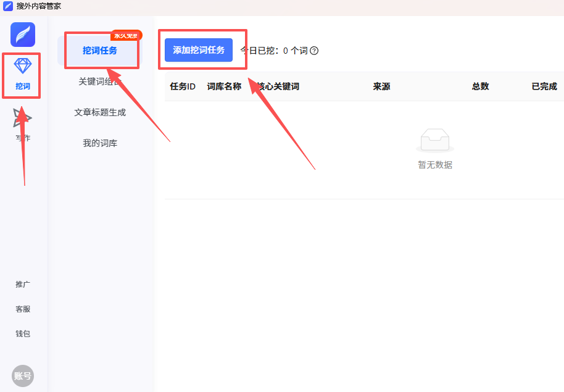Screen dimensions: 564x392
Task: Click the 来源 column header
Action: point(381,86)
